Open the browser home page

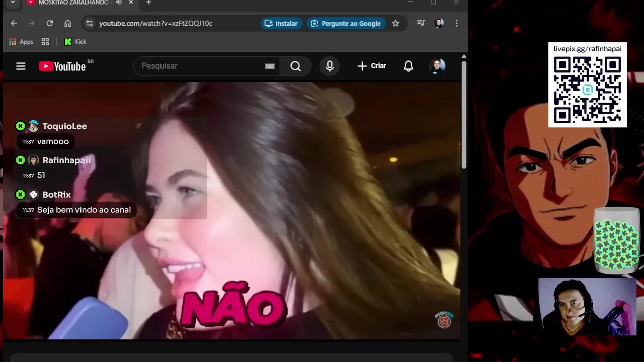67,23
